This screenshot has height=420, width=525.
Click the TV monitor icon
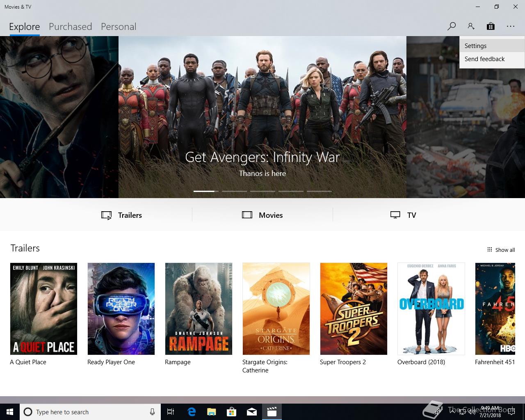[x=395, y=215]
